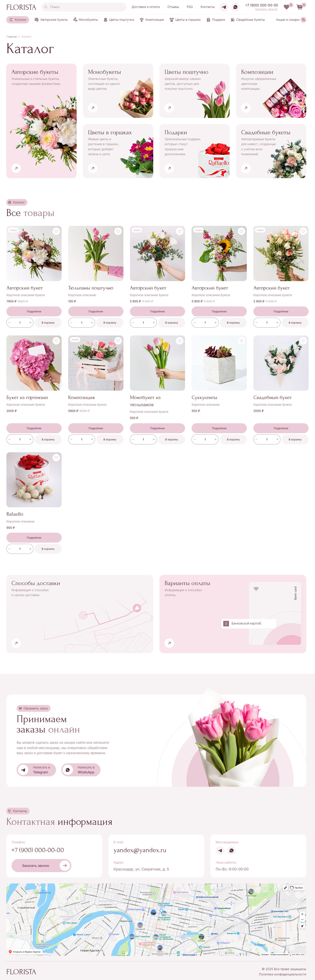Screen dimensions: 315x980
Task: Click the map zoom-in plus button
Action: (x=302, y=914)
